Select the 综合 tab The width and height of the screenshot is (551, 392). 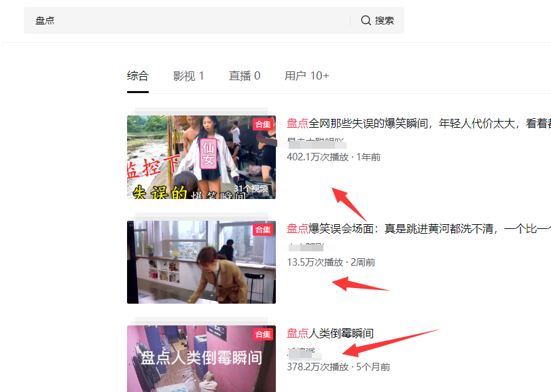click(x=138, y=76)
